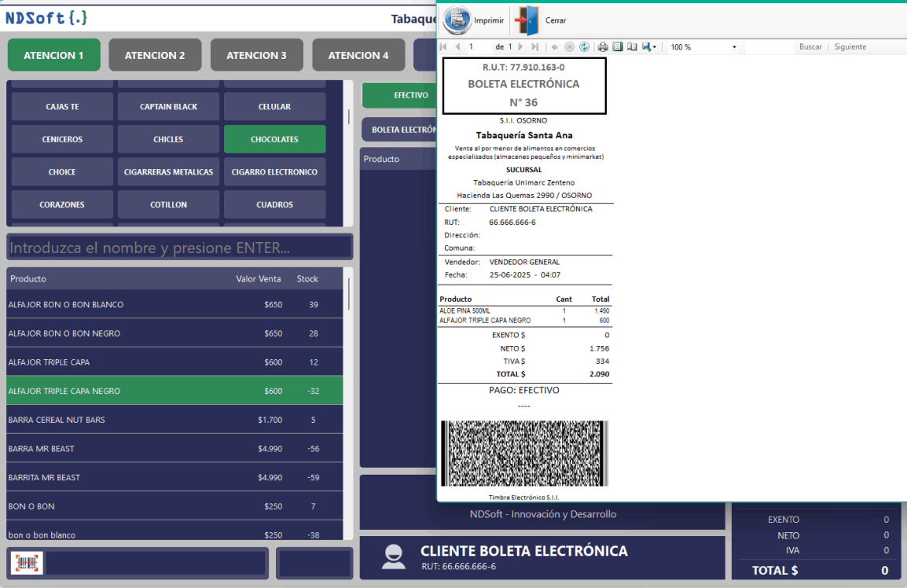Image resolution: width=907 pixels, height=588 pixels.
Task: Select the CHOCOLATES category button
Action: 274,139
